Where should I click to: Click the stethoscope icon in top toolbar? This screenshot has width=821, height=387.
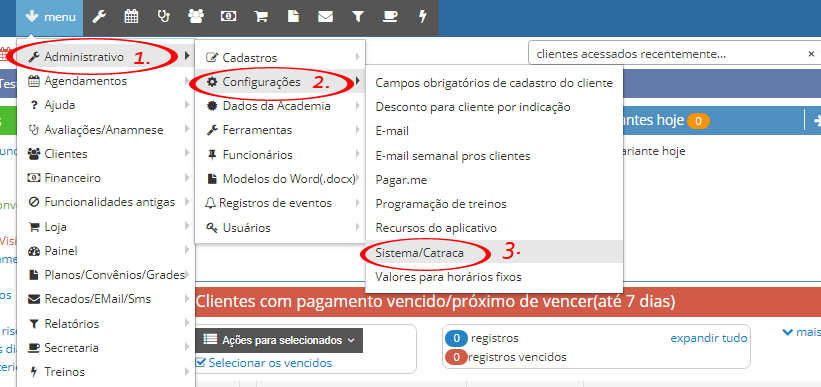click(163, 17)
